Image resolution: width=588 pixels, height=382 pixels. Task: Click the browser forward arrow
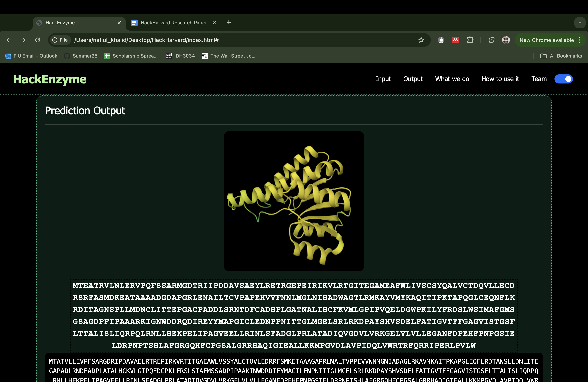pos(23,40)
